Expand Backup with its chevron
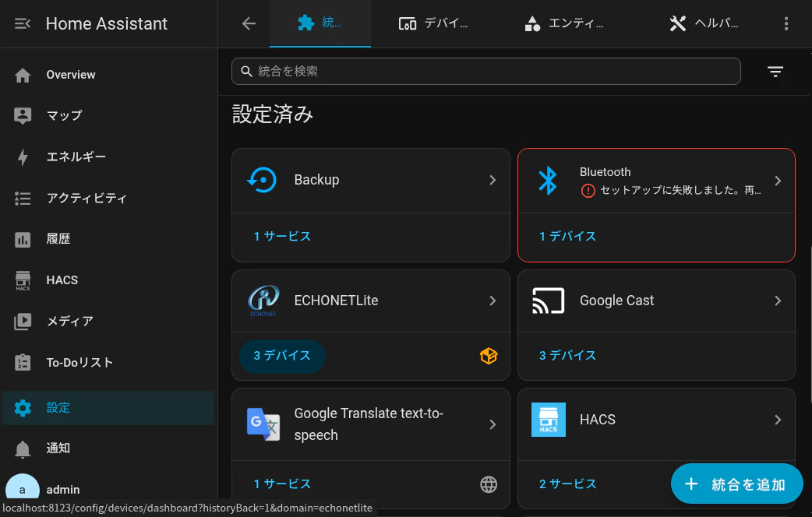Screen dimensions: 812x517 coord(492,180)
